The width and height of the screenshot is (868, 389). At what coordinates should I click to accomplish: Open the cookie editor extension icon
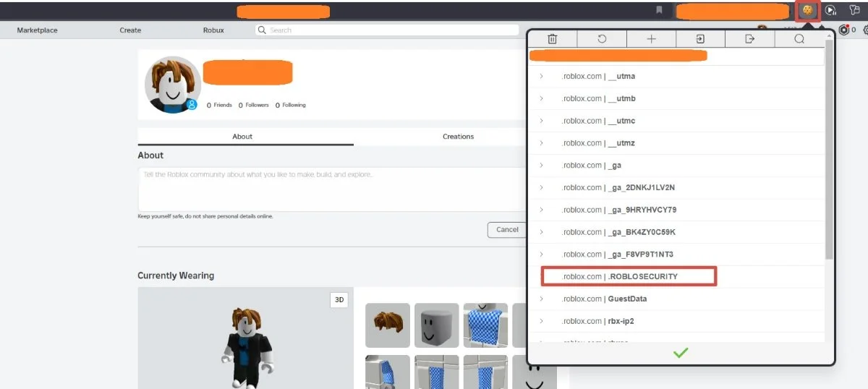(807, 11)
